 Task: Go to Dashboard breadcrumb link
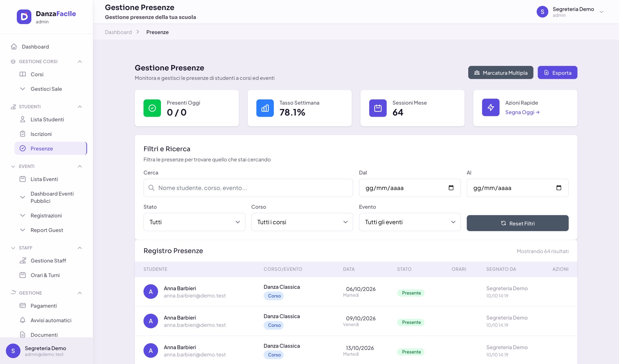coord(118,32)
